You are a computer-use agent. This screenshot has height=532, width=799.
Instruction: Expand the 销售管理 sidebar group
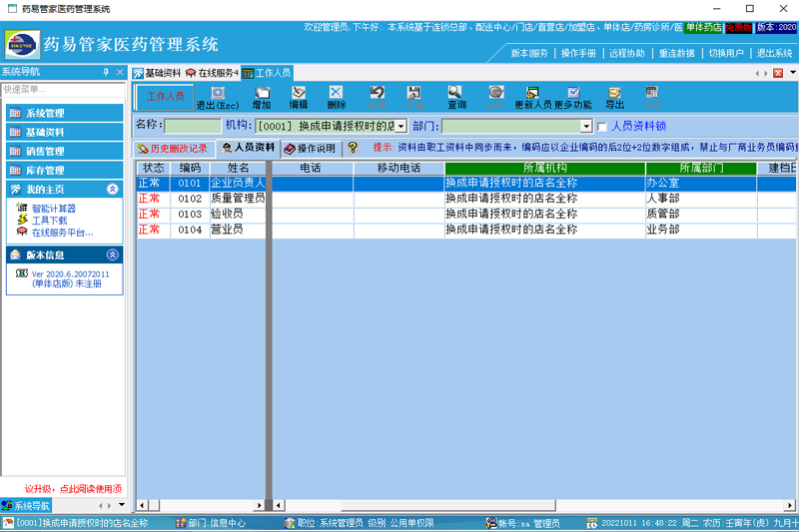[65, 151]
